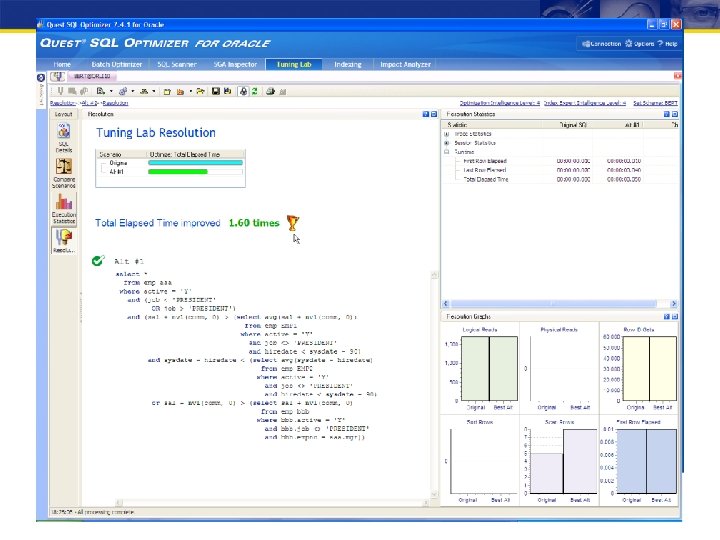Click green checkmark icon beside Alt #1
Image resolution: width=720 pixels, height=540 pixels.
tap(98, 260)
